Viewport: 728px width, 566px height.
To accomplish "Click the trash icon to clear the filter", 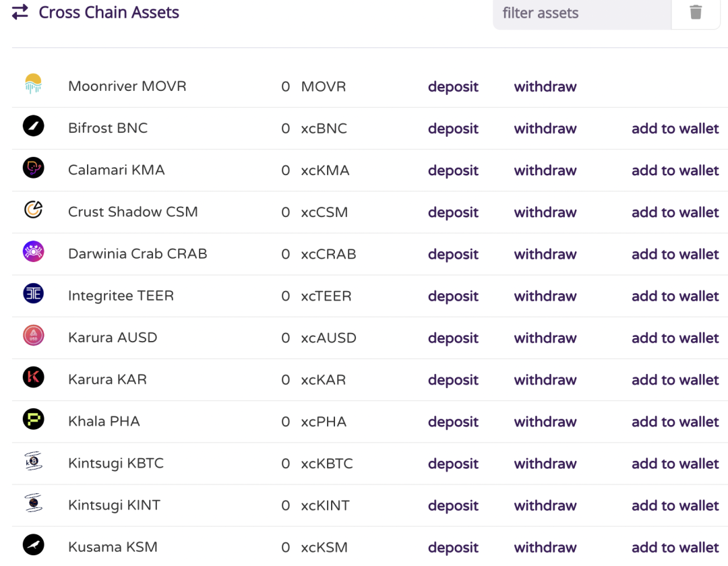I will click(x=696, y=12).
